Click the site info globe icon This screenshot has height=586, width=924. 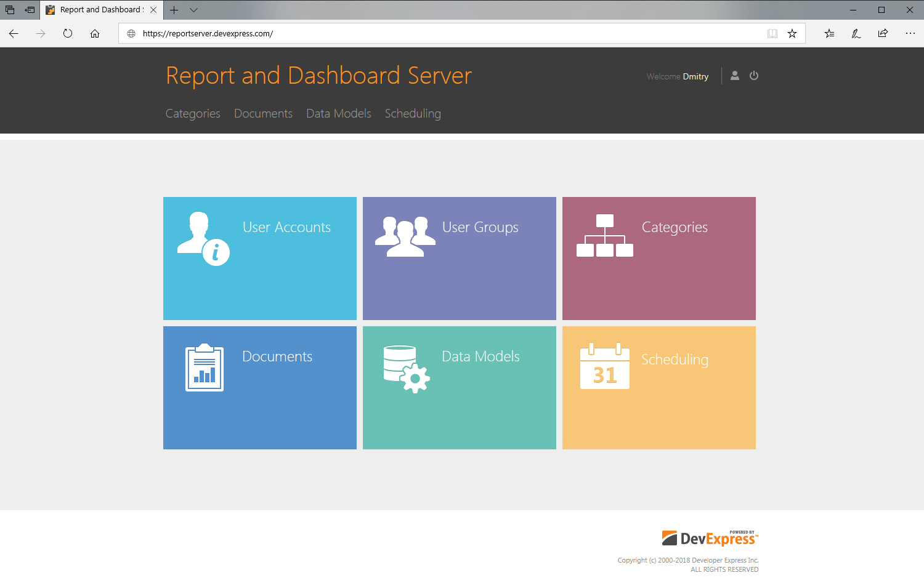click(131, 33)
